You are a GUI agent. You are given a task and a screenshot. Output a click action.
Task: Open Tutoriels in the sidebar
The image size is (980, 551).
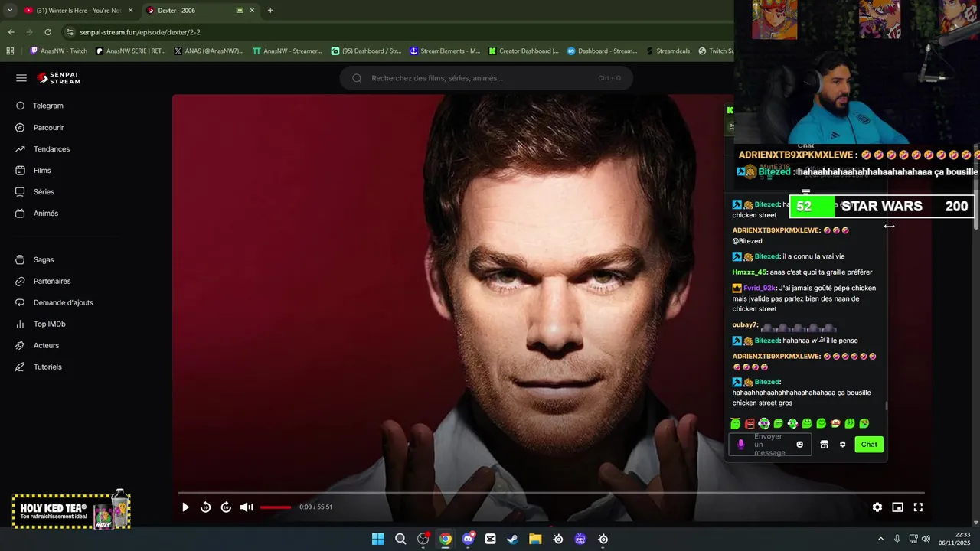tap(39, 367)
